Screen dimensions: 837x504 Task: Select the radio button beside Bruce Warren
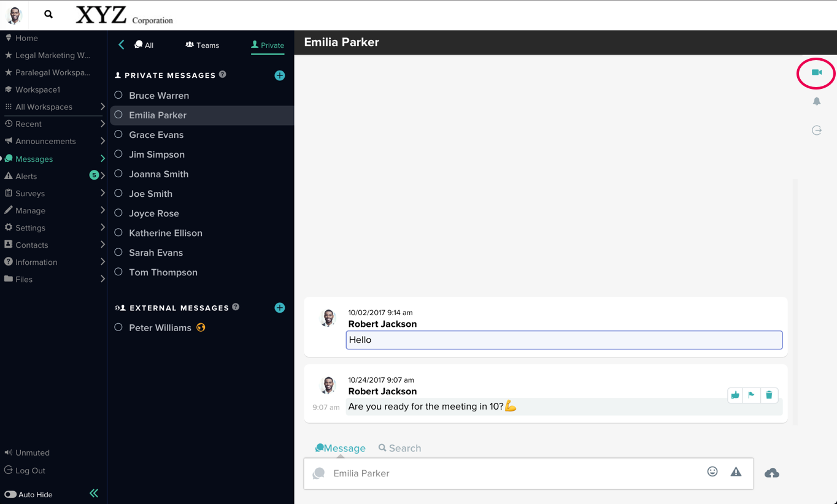click(118, 95)
